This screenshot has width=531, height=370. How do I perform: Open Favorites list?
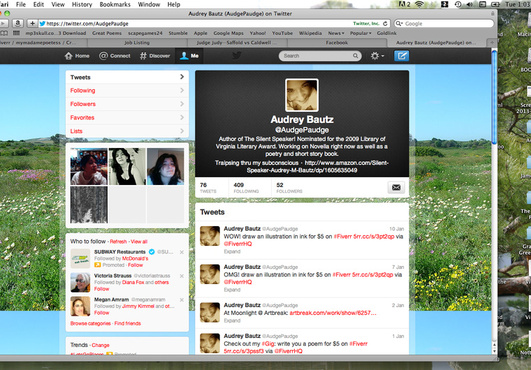[127, 118]
